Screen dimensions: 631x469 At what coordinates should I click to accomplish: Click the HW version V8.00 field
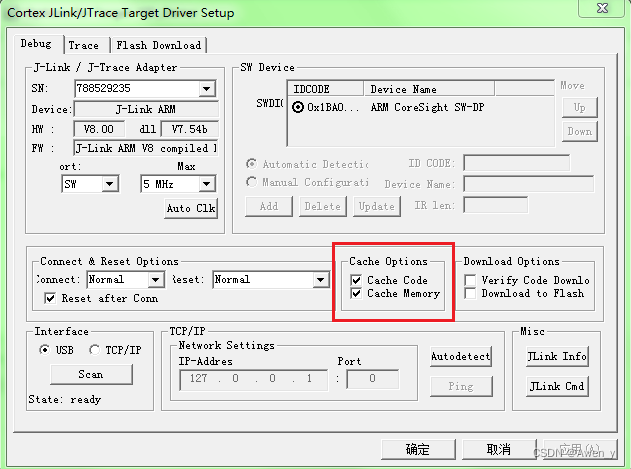coord(99,129)
